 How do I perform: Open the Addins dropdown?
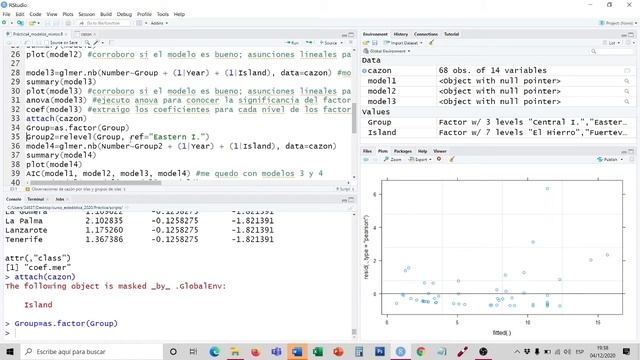click(x=160, y=23)
